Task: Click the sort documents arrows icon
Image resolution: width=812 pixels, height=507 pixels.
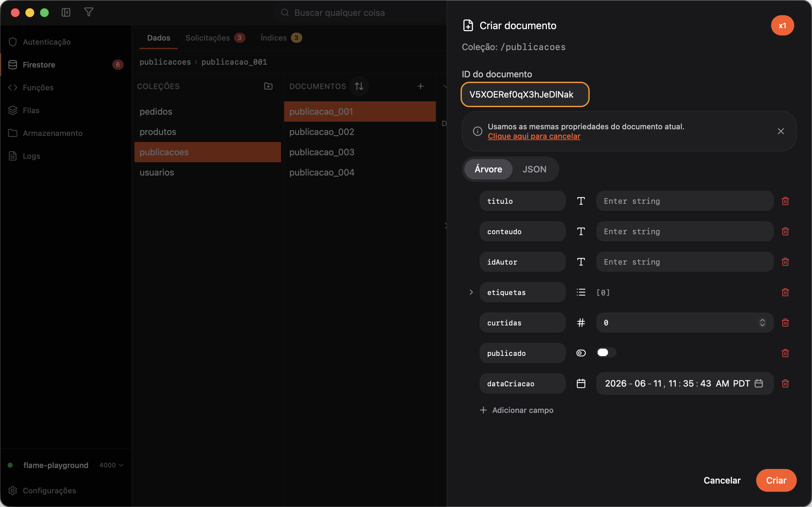Action: coord(359,86)
